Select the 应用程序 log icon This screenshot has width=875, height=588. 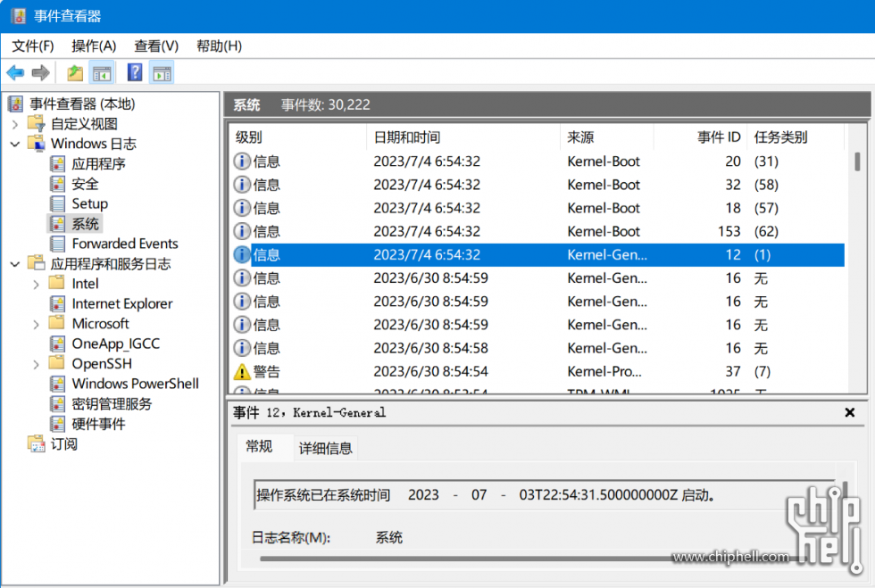pyautogui.click(x=57, y=164)
